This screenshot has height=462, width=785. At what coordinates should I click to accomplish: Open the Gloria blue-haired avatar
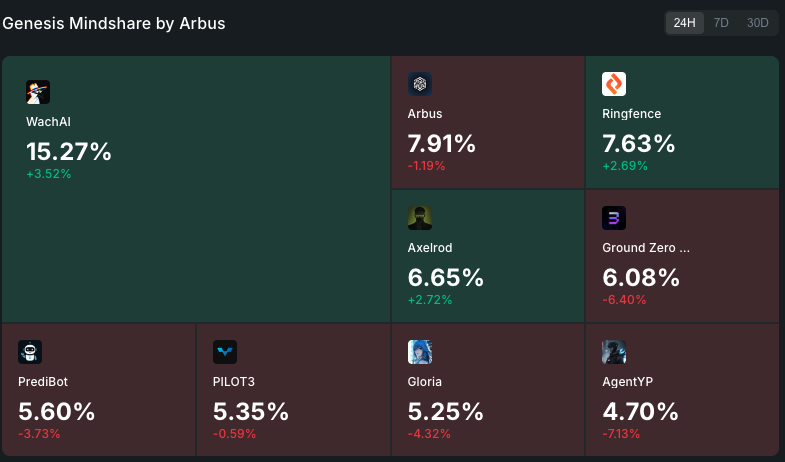point(420,352)
